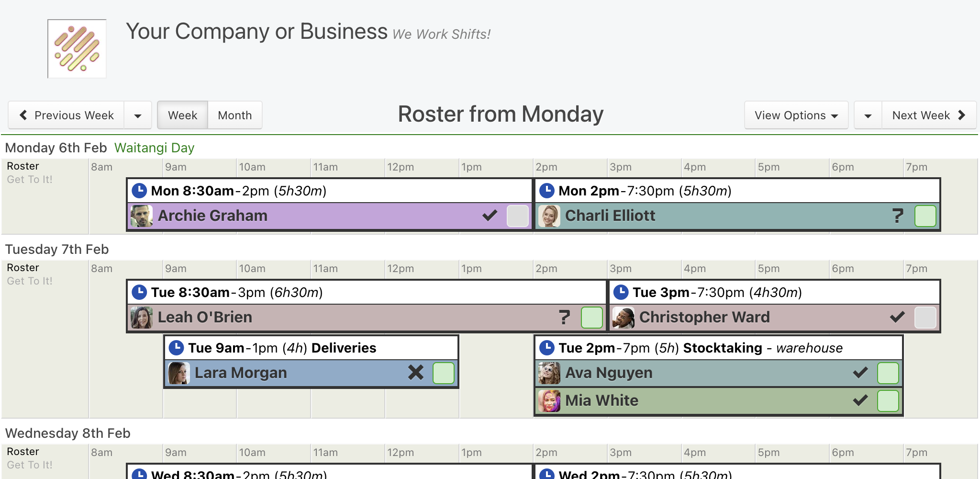The image size is (980, 479).
Task: Click Christopher Ward's colored shift bar
Action: [774, 318]
